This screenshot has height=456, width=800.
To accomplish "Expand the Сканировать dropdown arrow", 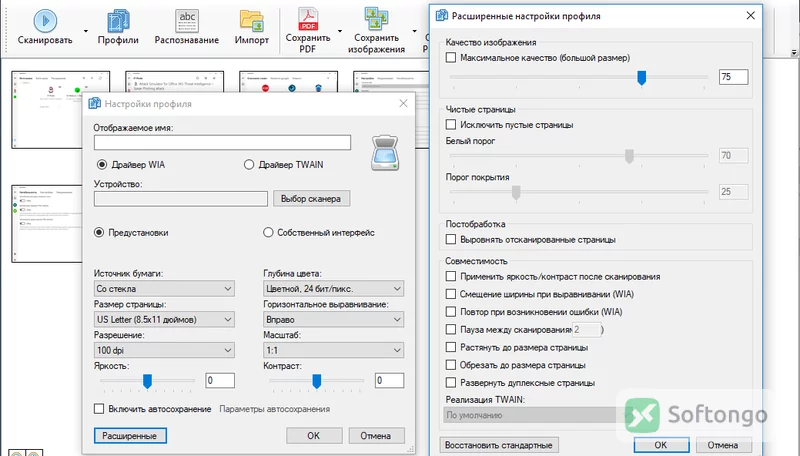I will tap(86, 31).
